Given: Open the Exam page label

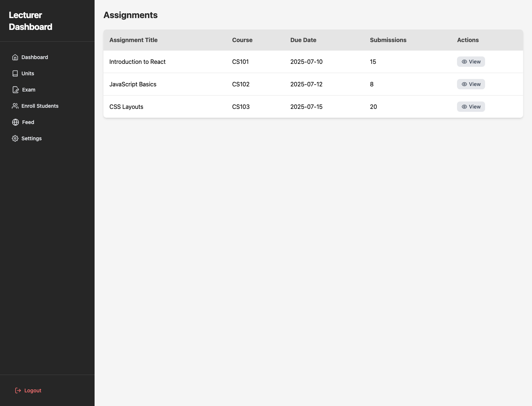Looking at the screenshot, I should click(29, 90).
